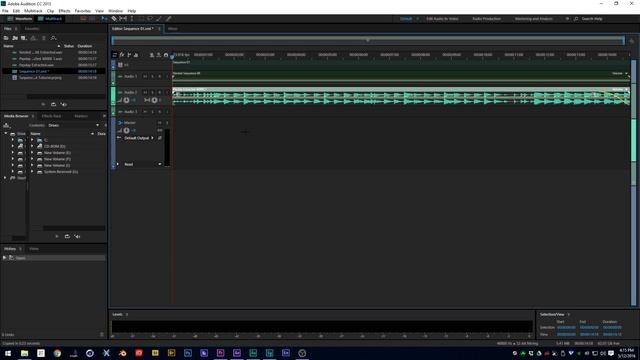Switch to the Waveform view
This screenshot has height=360, width=640.
pyautogui.click(x=20, y=19)
